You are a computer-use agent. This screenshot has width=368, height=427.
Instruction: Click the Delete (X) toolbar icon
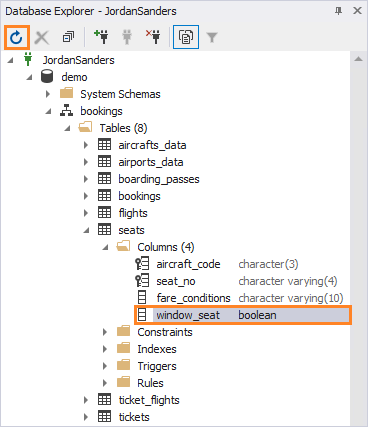(x=42, y=37)
